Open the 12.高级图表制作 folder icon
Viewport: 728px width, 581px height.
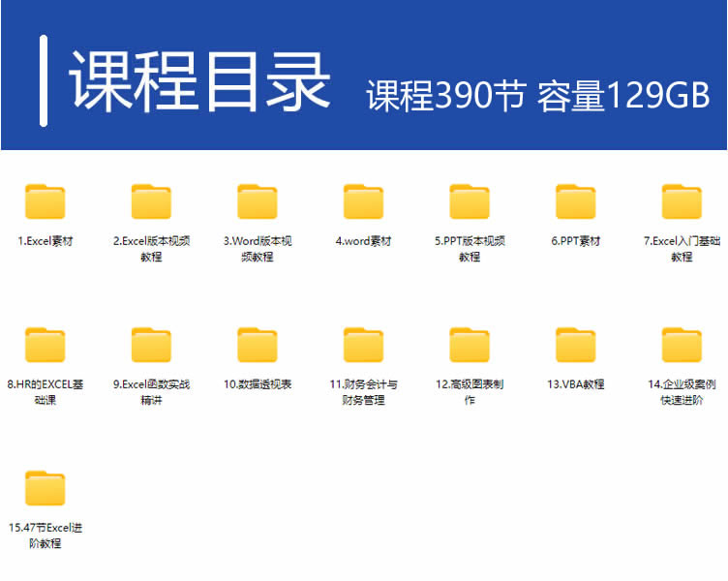pos(470,345)
